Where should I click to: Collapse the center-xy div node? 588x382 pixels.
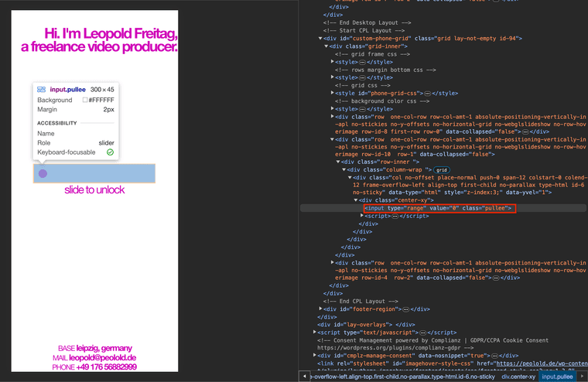(357, 200)
